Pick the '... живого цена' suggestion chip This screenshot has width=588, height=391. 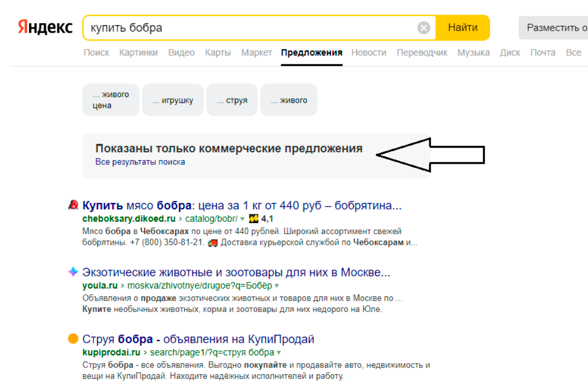tap(111, 100)
